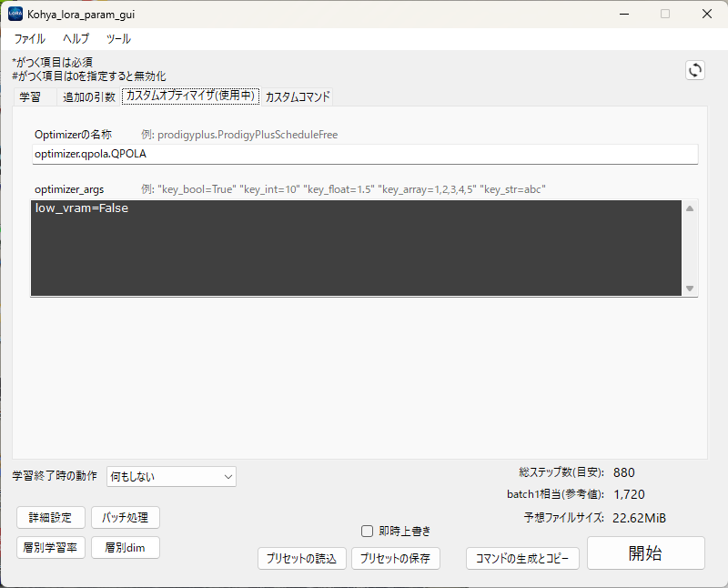The width and height of the screenshot is (728, 588).
Task: Open the ヘルプ menu
Action: click(x=76, y=39)
